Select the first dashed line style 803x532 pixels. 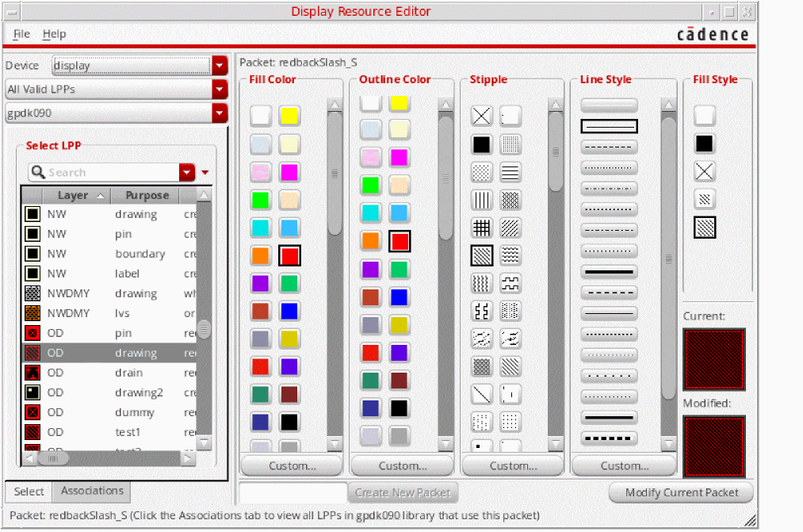click(609, 147)
